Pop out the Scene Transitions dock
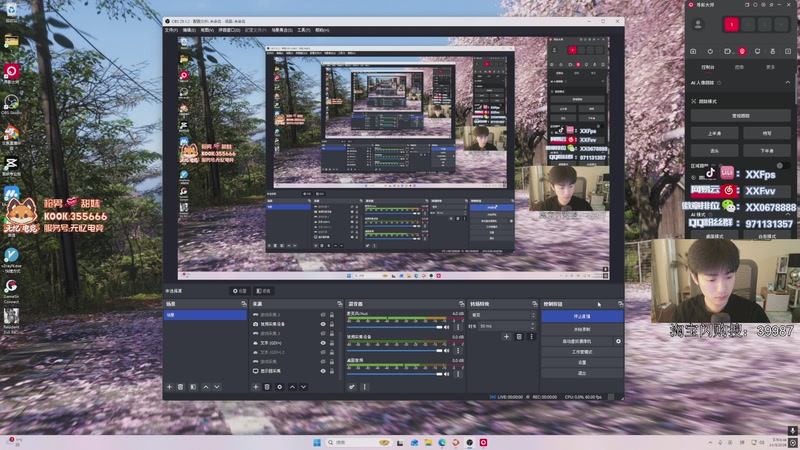The height and width of the screenshot is (450, 800). (x=535, y=304)
